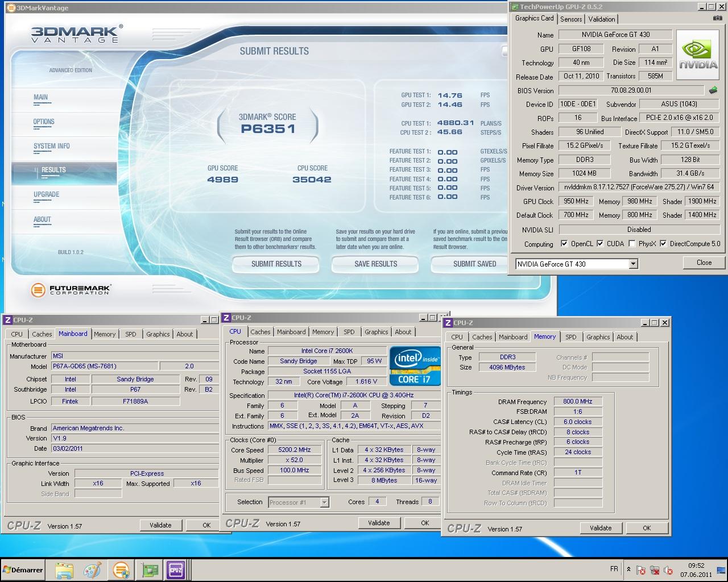Click the 3DMarkVantage title bar icon

pos(11,7)
